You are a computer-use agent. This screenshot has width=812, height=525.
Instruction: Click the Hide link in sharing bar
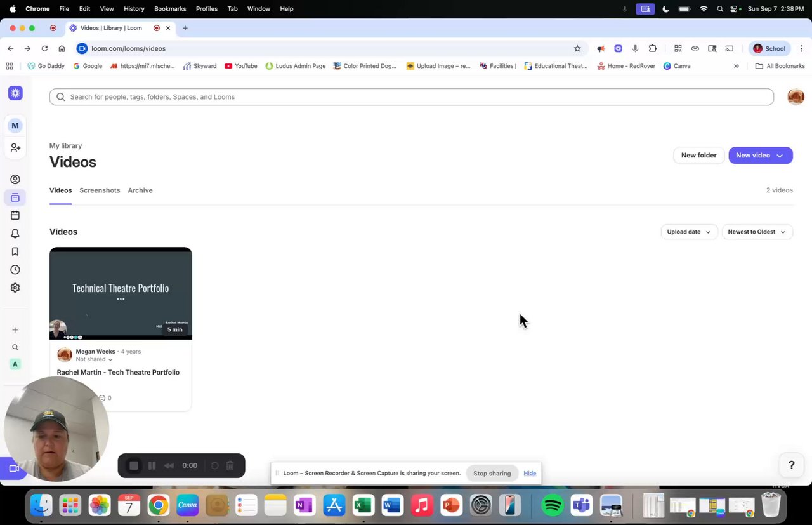(x=530, y=473)
